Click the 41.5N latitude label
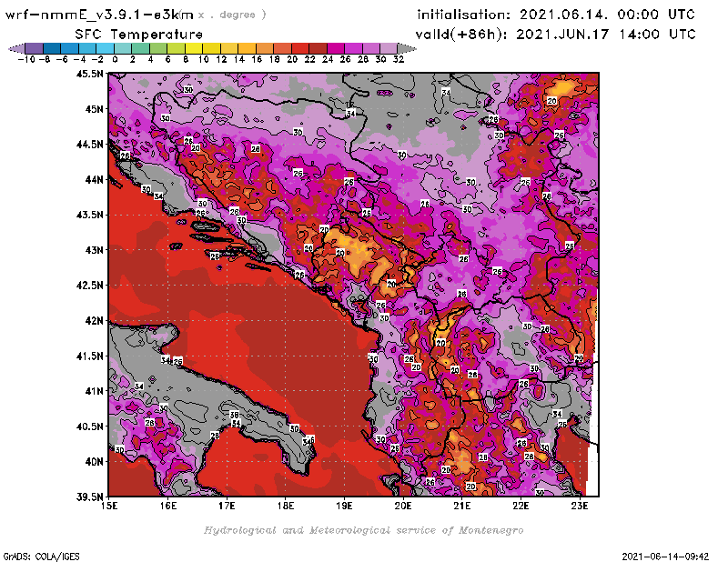 (x=90, y=356)
